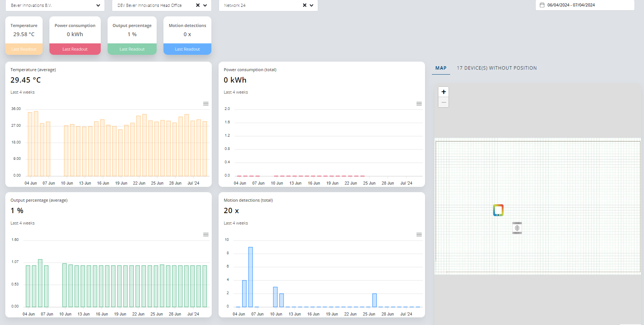Select the colorful square device marker on map
Image resolution: width=644 pixels, height=325 pixels.
(x=498, y=210)
